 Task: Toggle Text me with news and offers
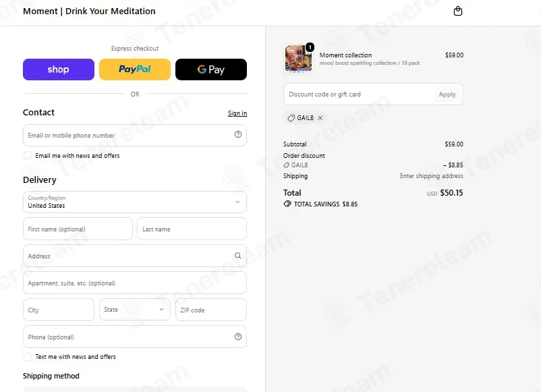coord(28,357)
